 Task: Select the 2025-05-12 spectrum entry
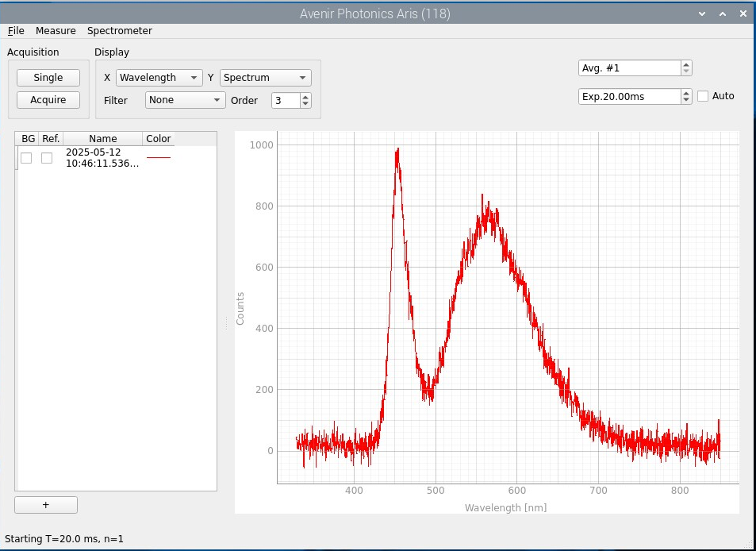(x=102, y=158)
